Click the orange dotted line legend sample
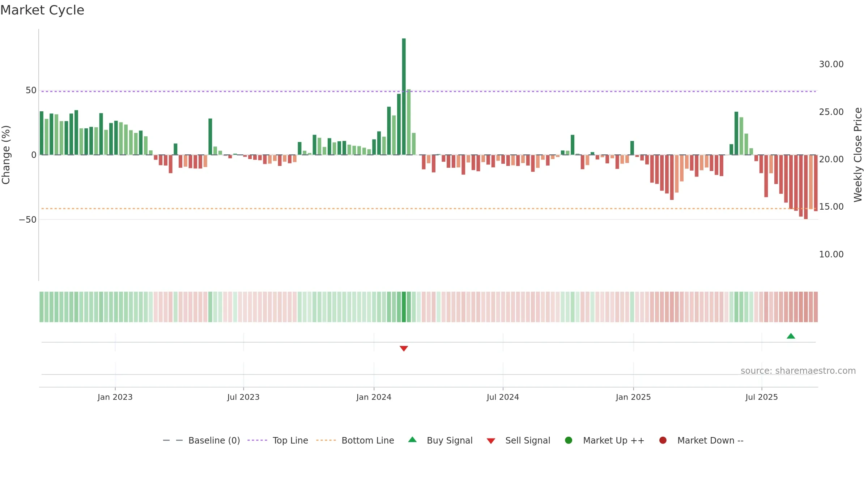The height and width of the screenshot is (488, 868). (326, 440)
